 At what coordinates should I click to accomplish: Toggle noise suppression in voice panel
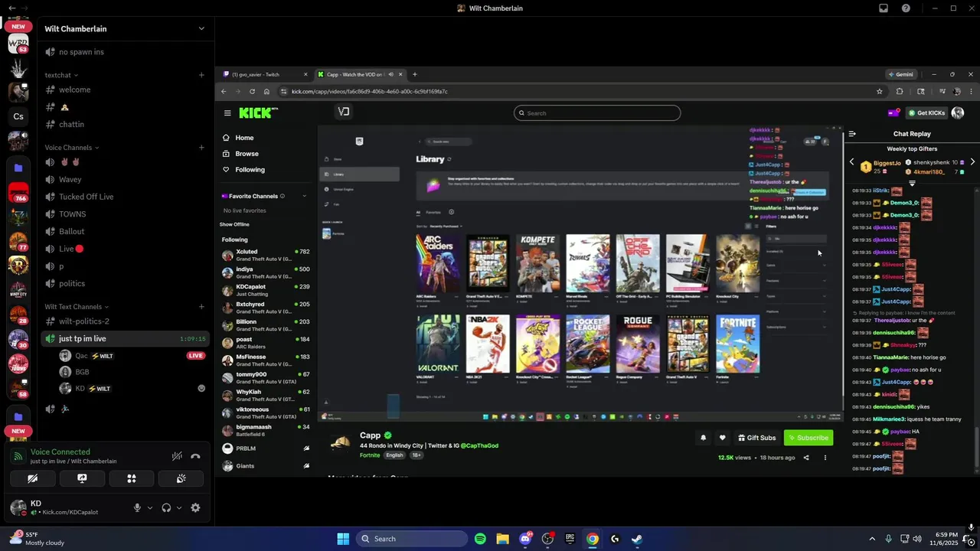[x=177, y=456]
